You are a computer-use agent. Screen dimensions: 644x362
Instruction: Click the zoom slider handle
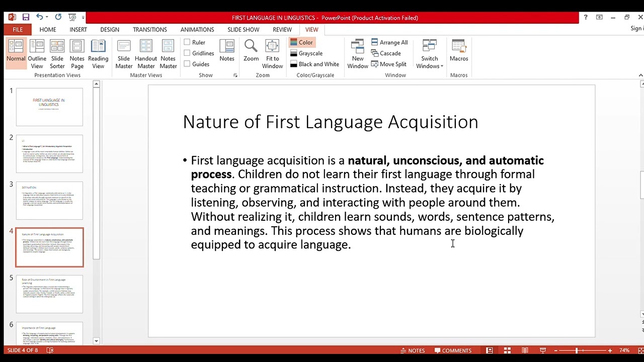pos(577,350)
